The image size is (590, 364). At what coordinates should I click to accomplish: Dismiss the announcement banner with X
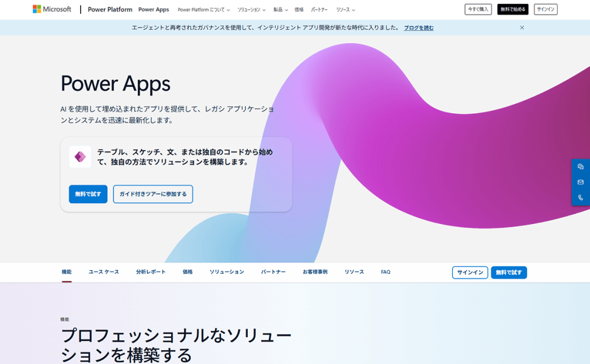(x=522, y=28)
